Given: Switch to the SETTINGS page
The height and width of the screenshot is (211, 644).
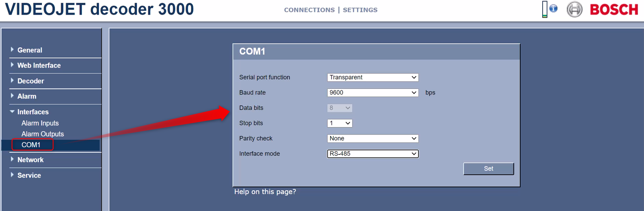Looking at the screenshot, I should click(x=360, y=10).
